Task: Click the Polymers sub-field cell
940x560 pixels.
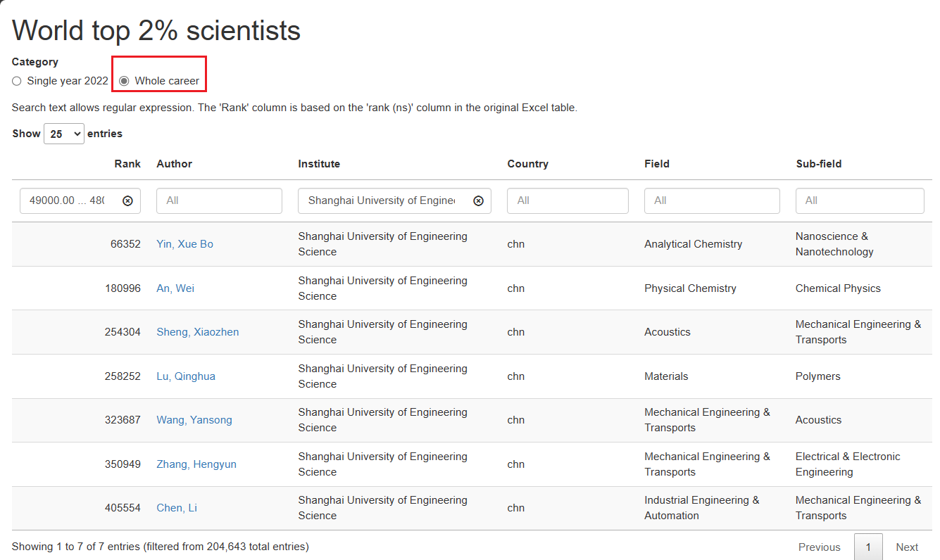Action: (818, 376)
